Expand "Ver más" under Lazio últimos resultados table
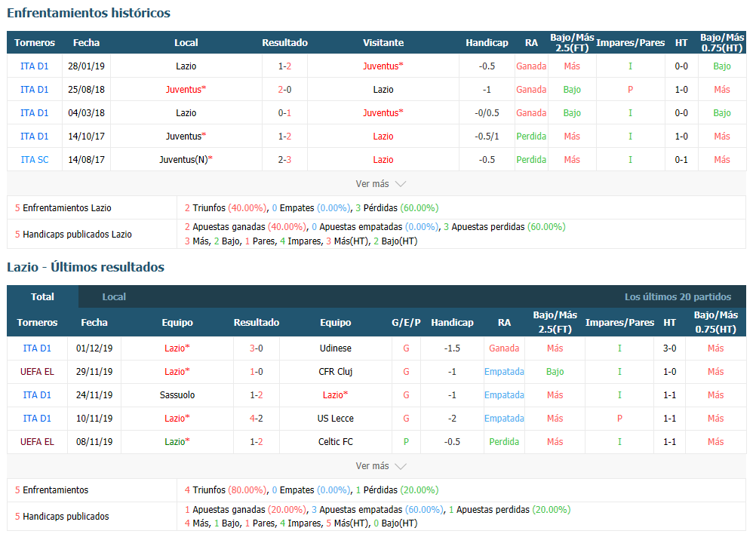This screenshot has width=756, height=534. point(380,466)
